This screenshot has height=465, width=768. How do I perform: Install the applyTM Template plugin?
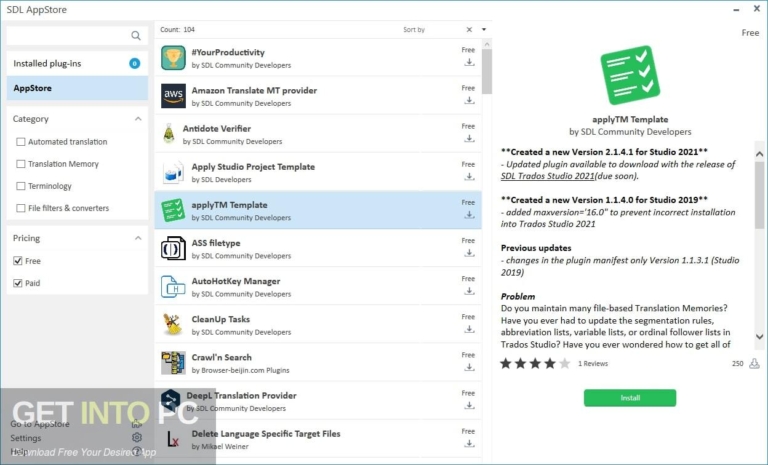pos(630,398)
